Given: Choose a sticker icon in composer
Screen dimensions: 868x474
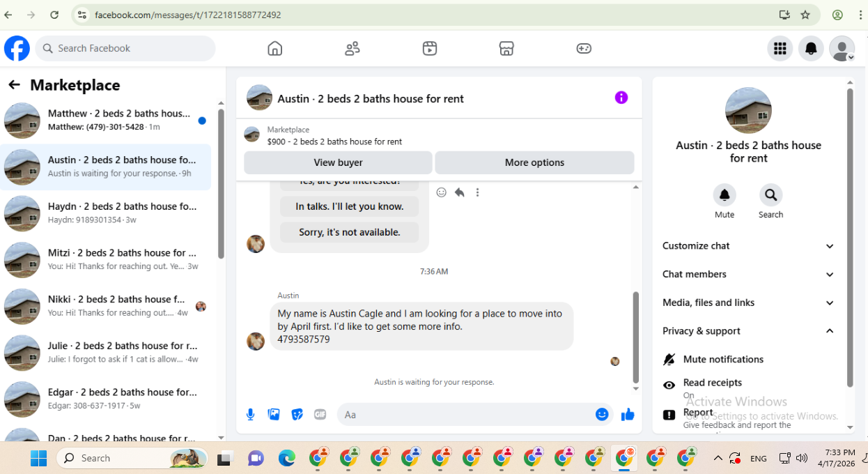Looking at the screenshot, I should (297, 415).
